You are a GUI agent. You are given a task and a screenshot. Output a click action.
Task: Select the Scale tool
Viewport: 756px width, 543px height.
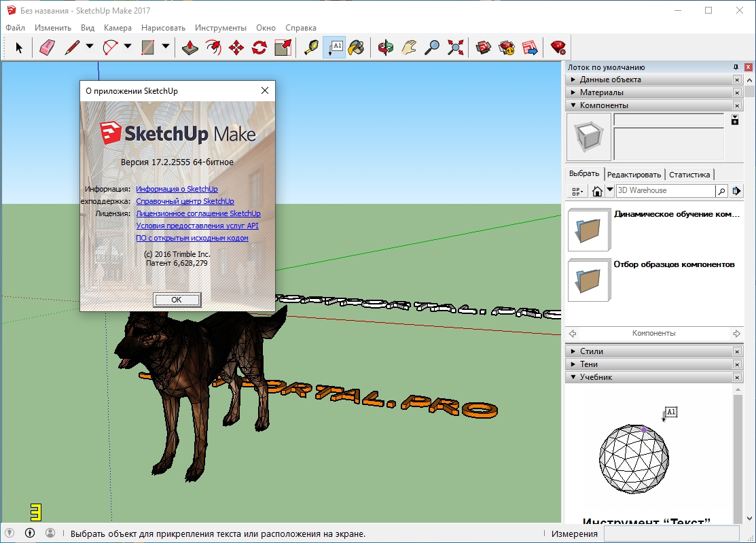[283, 48]
